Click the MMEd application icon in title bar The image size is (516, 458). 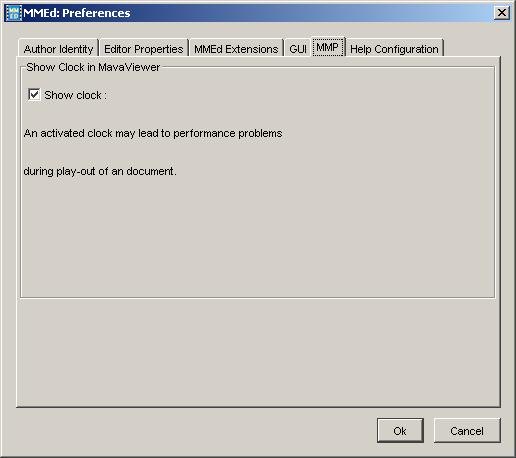[x=14, y=13]
